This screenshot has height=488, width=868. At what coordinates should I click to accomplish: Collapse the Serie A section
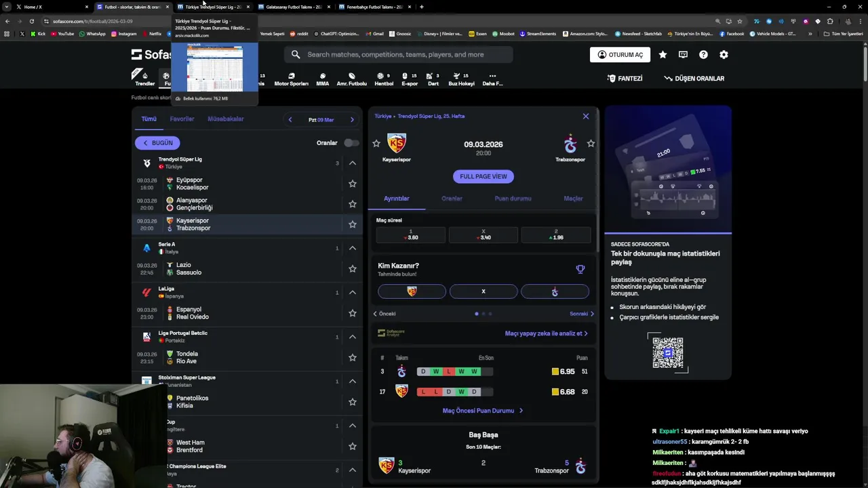click(353, 248)
